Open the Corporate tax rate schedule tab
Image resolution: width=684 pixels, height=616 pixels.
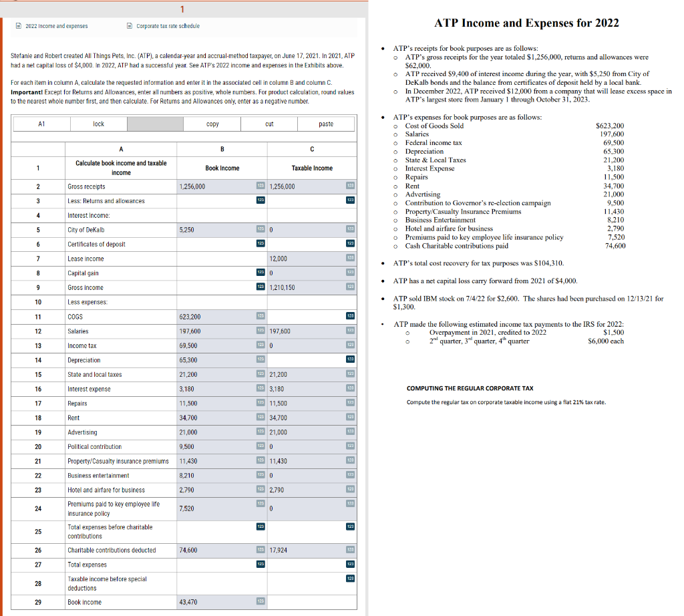[167, 25]
